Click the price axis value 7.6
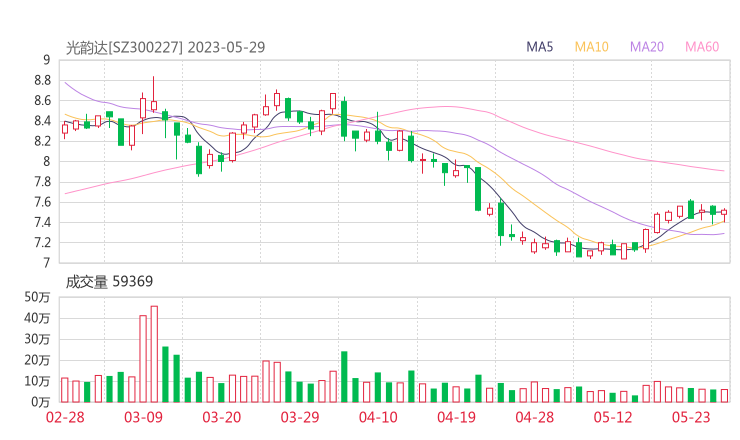The image size is (740, 440). [42, 202]
